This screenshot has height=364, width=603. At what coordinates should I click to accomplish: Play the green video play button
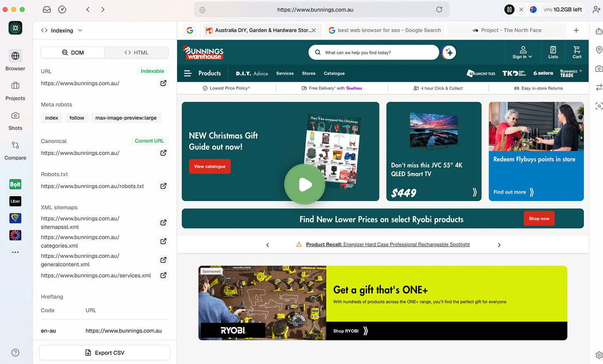(305, 184)
